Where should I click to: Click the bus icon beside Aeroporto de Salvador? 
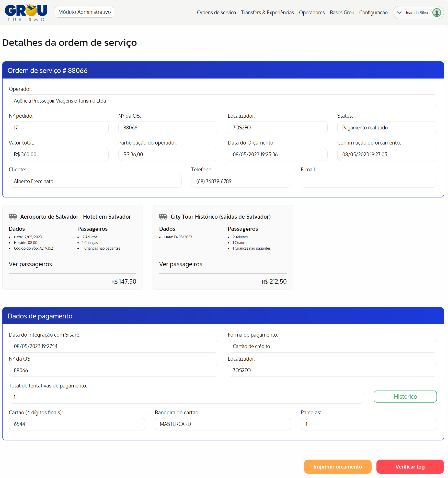click(13, 217)
